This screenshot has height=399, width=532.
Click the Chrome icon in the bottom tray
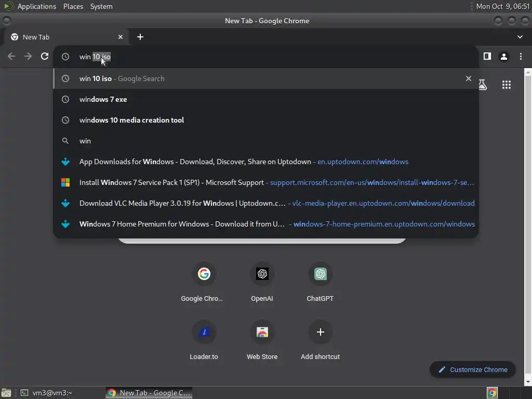[x=492, y=393]
